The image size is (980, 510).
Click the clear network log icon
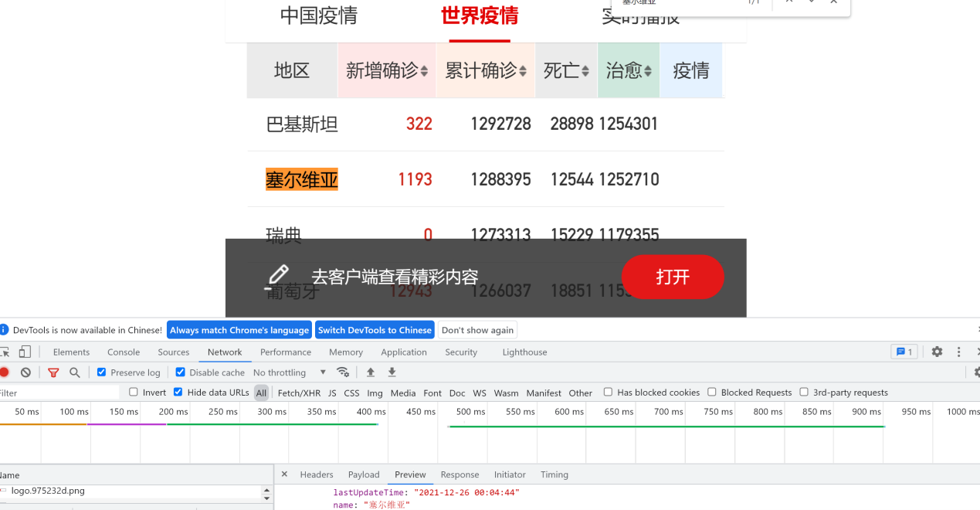pyautogui.click(x=25, y=372)
